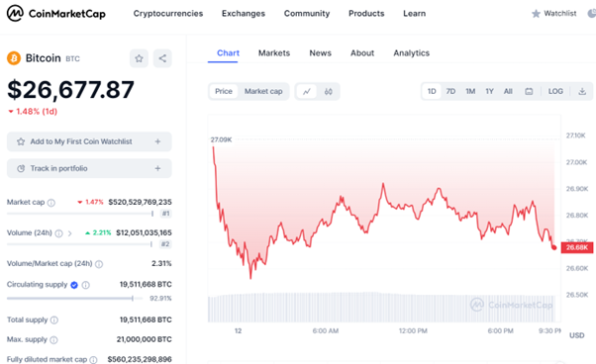Expand Volume (24h) details chevron

pyautogui.click(x=70, y=233)
